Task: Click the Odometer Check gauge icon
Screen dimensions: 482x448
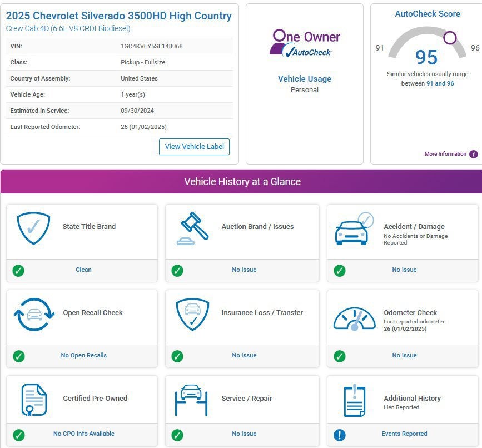Action: point(355,318)
